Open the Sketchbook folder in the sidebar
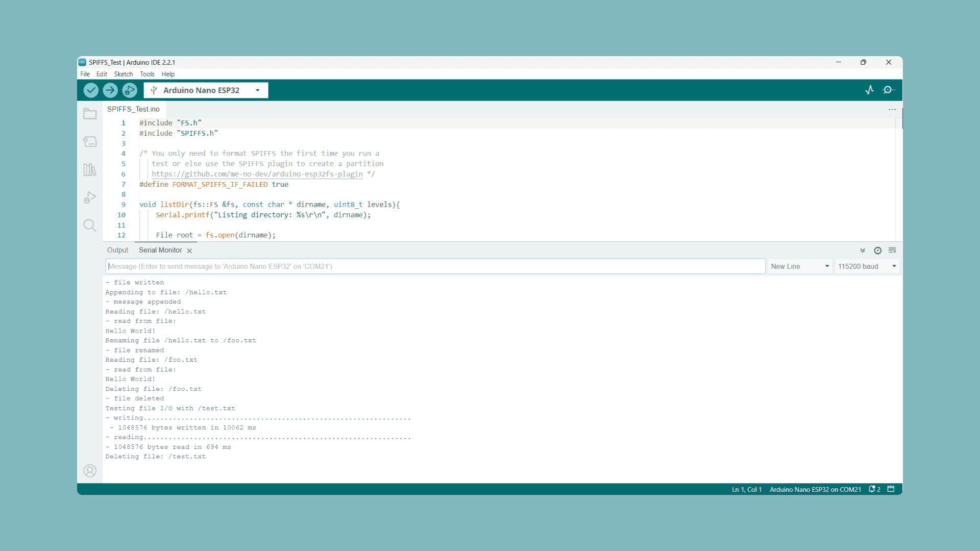The width and height of the screenshot is (980, 551). click(90, 114)
